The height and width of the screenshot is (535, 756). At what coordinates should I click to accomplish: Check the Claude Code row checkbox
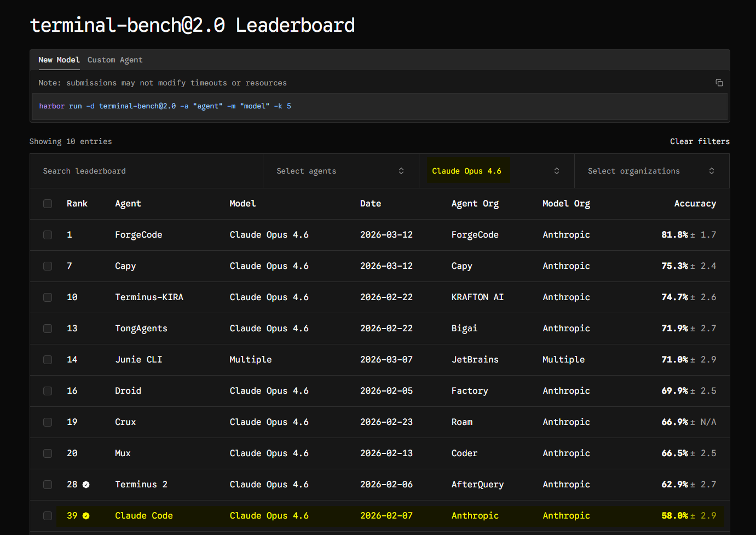coord(48,516)
